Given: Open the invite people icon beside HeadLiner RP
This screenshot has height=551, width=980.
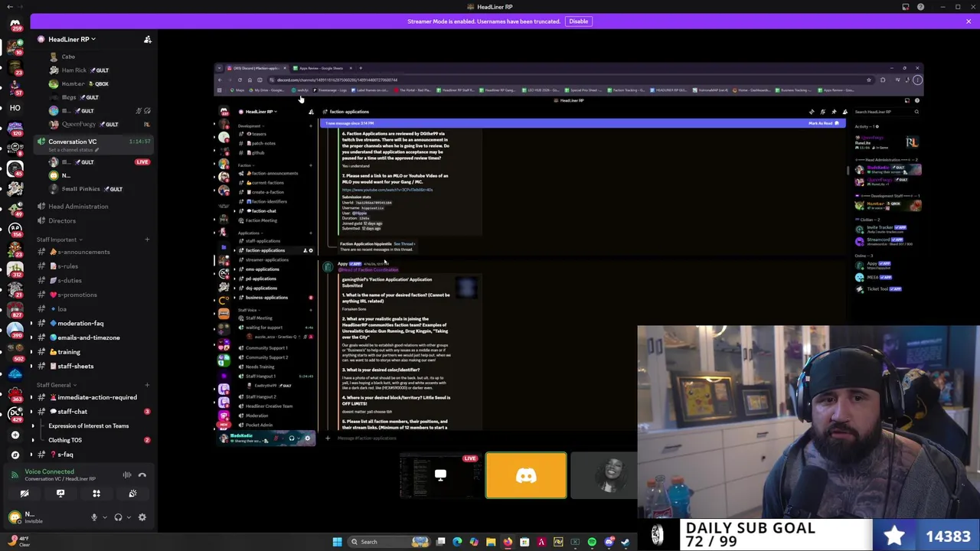Looking at the screenshot, I should click(x=148, y=39).
